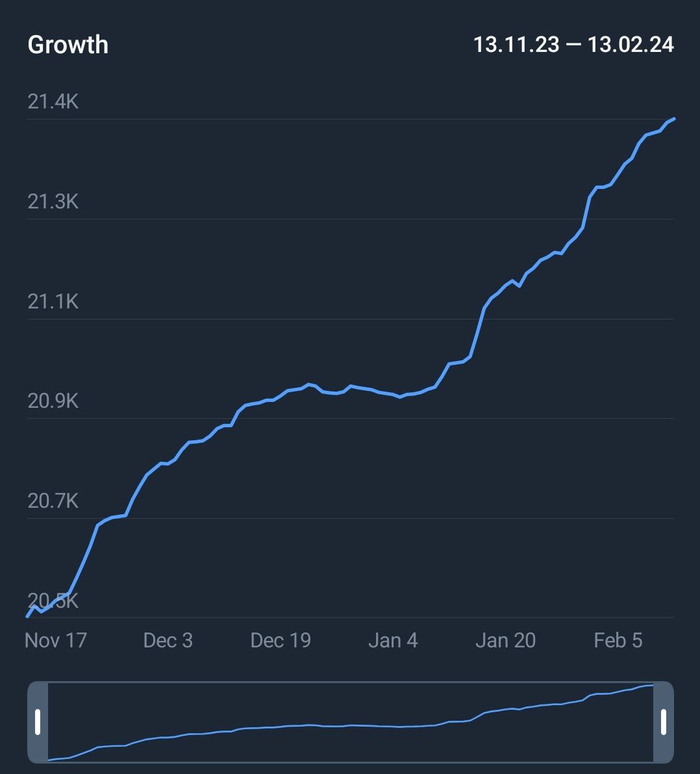The width and height of the screenshot is (700, 774).
Task: Tap the Feb 5 date label
Action: [618, 640]
